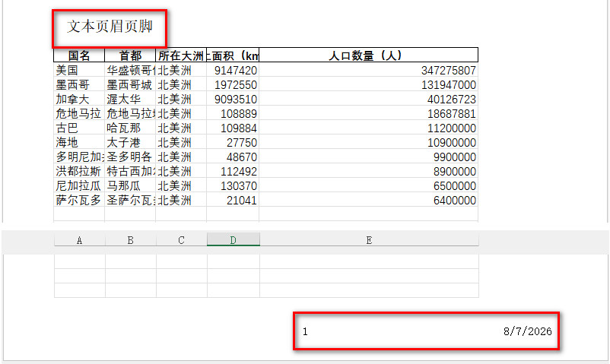
Task: Select the area value 21041
Action: pos(233,200)
